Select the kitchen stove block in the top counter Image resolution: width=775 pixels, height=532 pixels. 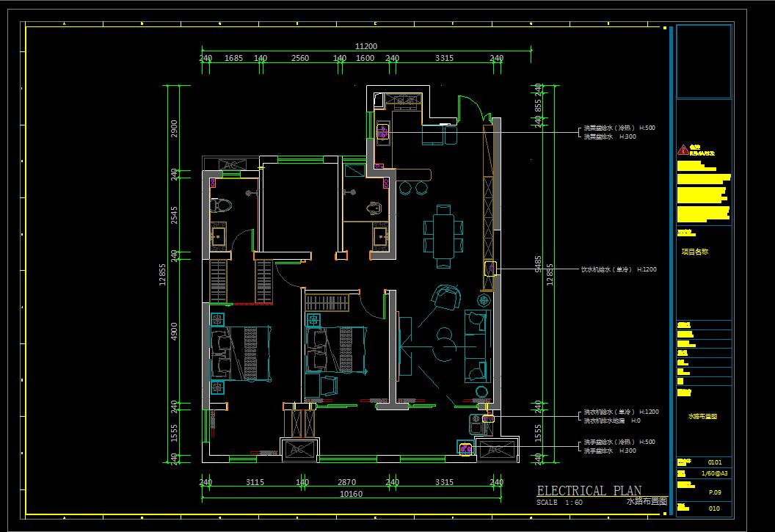pyautogui.click(x=404, y=101)
